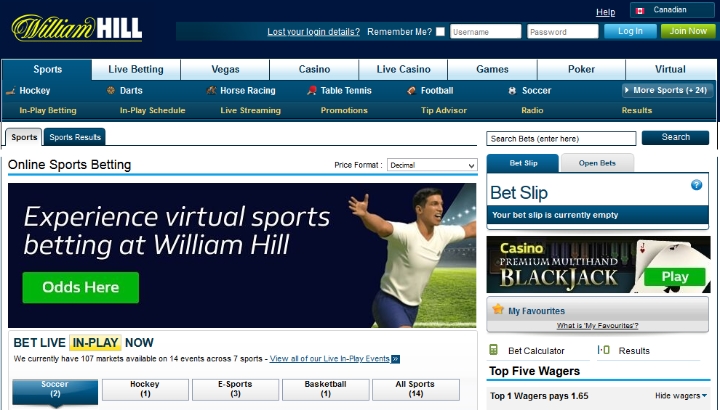Click Play on Blackjack casino banner
The width and height of the screenshot is (720, 410).
pos(675,277)
